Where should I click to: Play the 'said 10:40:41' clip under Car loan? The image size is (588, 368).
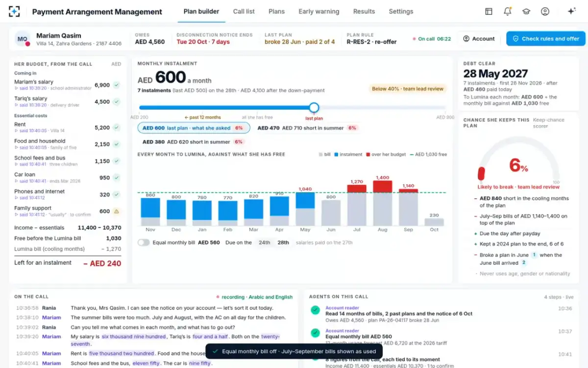tap(30, 181)
